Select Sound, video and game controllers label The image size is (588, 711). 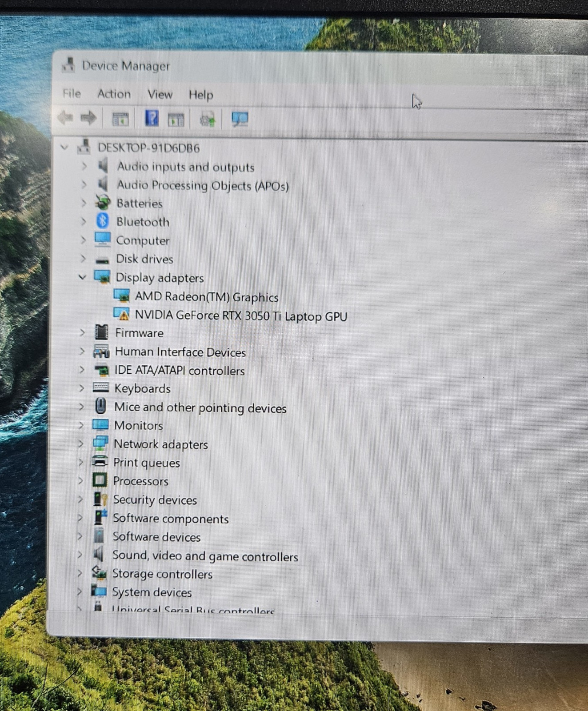(205, 556)
